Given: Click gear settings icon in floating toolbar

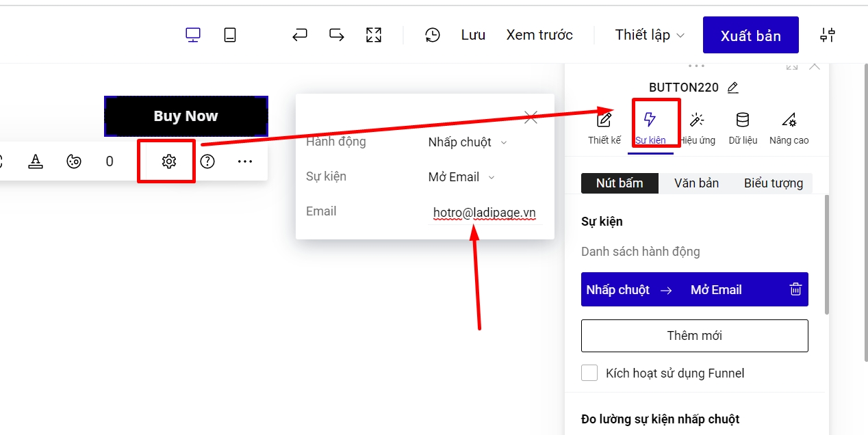Looking at the screenshot, I should coord(168,161).
